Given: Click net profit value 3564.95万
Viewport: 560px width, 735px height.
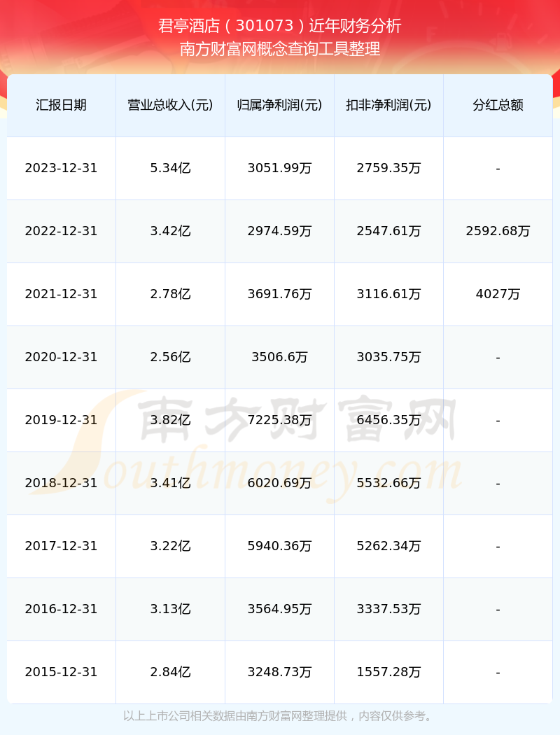Looking at the screenshot, I should (280, 610).
